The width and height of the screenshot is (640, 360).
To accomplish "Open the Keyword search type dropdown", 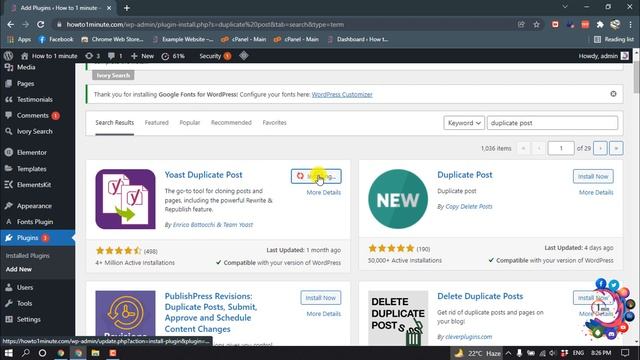I will [x=464, y=123].
